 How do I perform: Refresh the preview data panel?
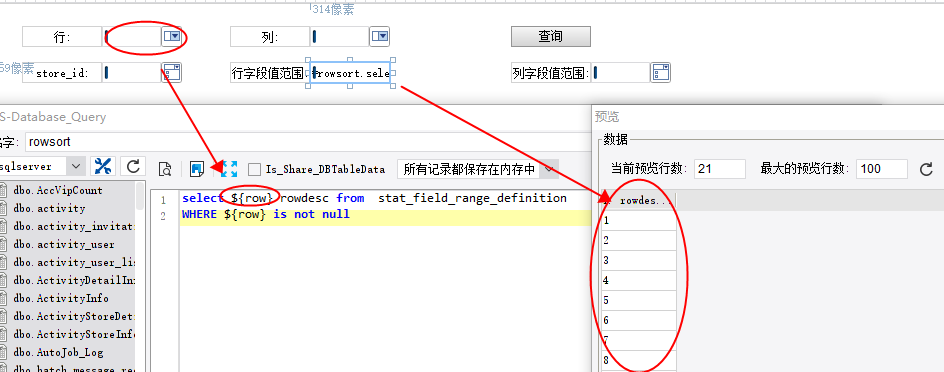pos(926,169)
